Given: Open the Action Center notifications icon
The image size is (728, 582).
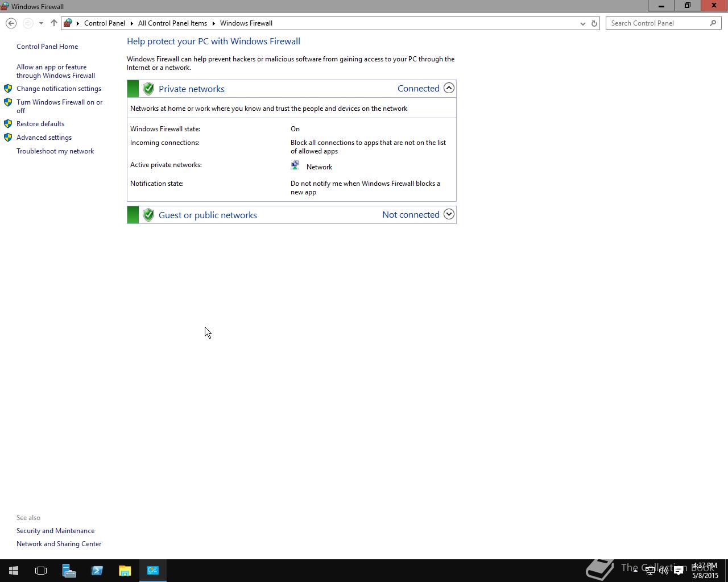Looking at the screenshot, I should (x=679, y=571).
